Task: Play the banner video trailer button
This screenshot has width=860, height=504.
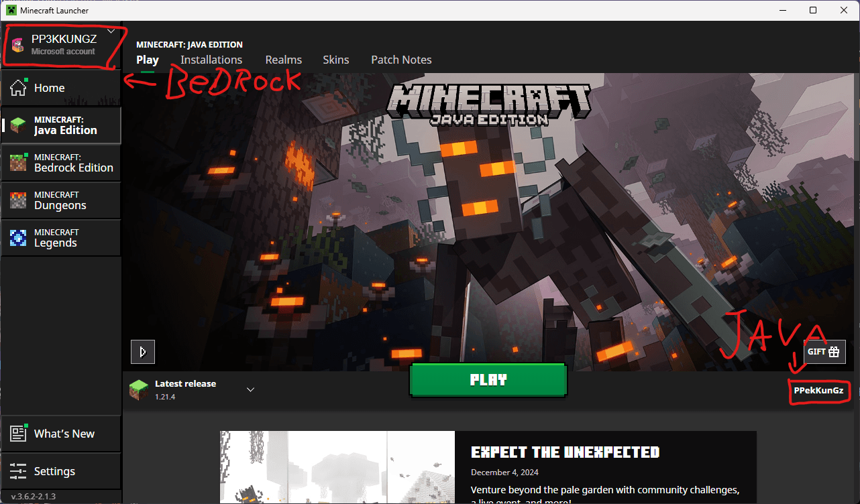Action: click(143, 352)
